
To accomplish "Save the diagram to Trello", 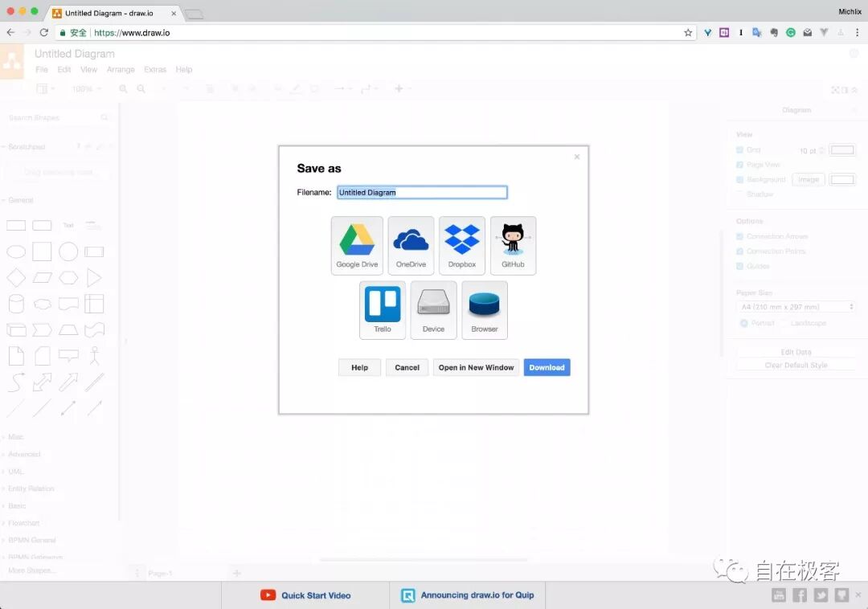I will click(x=383, y=310).
